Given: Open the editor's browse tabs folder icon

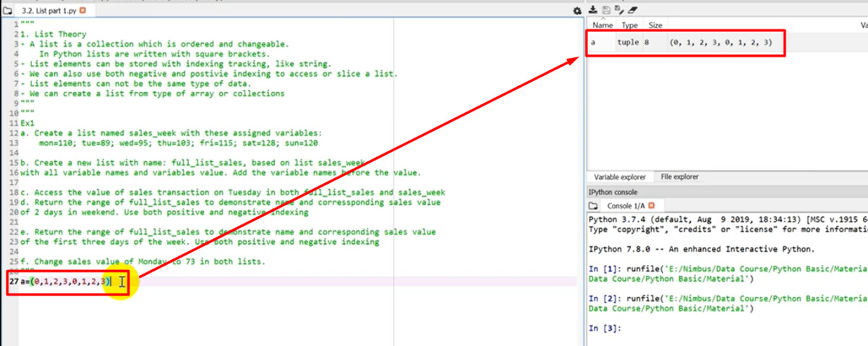Looking at the screenshot, I should (x=7, y=11).
